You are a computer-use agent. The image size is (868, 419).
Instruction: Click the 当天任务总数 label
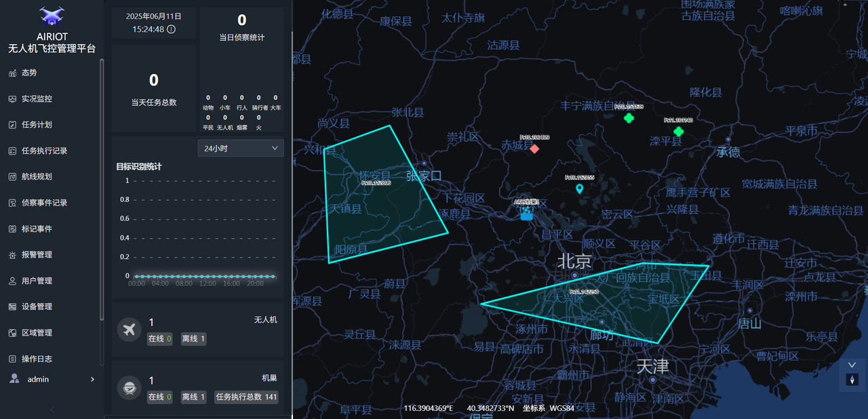(x=154, y=102)
